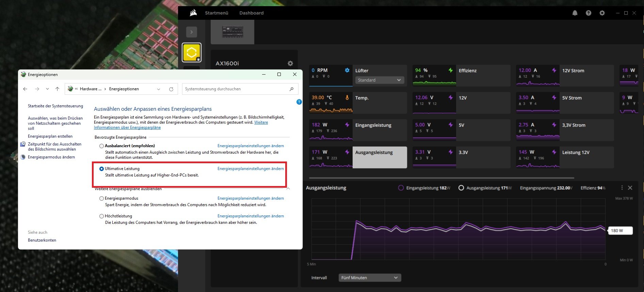644x292 pixels.
Task: Select the Energiesparmodus power plan
Action: 101,198
